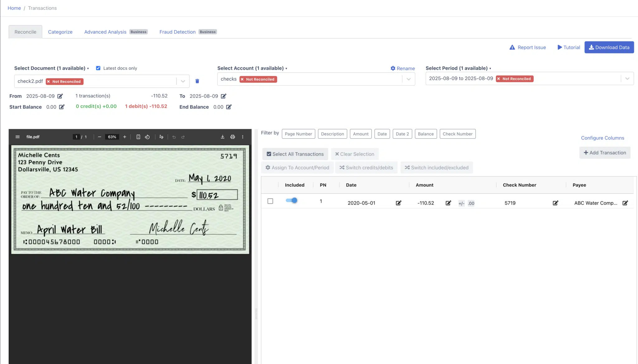Click Assign To Account/Period button
The height and width of the screenshot is (364, 638).
297,168
